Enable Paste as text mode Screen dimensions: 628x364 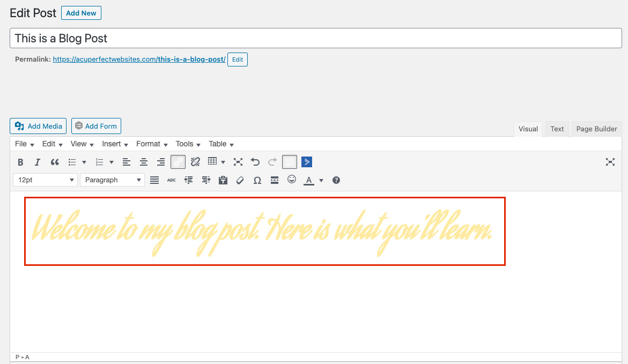point(223,180)
